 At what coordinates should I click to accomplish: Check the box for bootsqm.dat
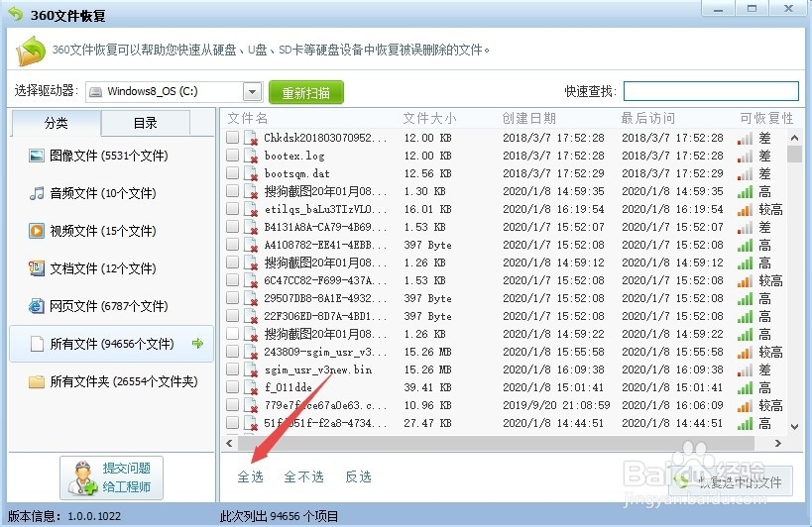coord(233,172)
